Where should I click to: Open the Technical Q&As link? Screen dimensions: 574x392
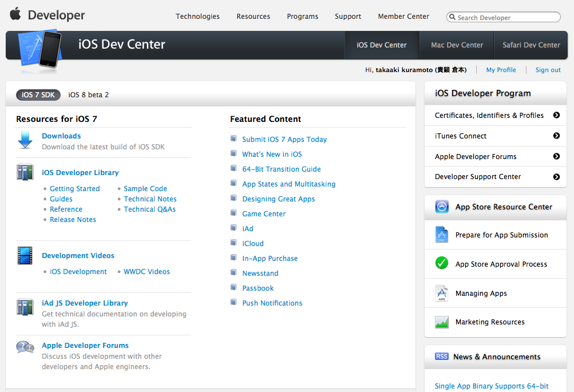pos(150,209)
